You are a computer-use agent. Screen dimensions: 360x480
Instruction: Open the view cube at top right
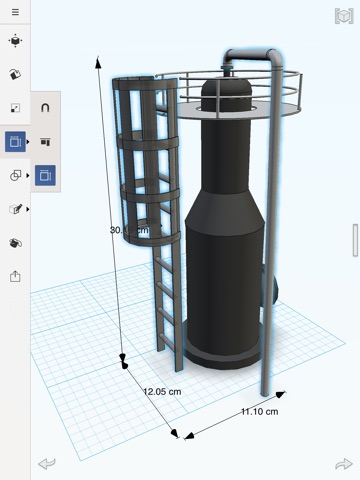pyautogui.click(x=344, y=16)
